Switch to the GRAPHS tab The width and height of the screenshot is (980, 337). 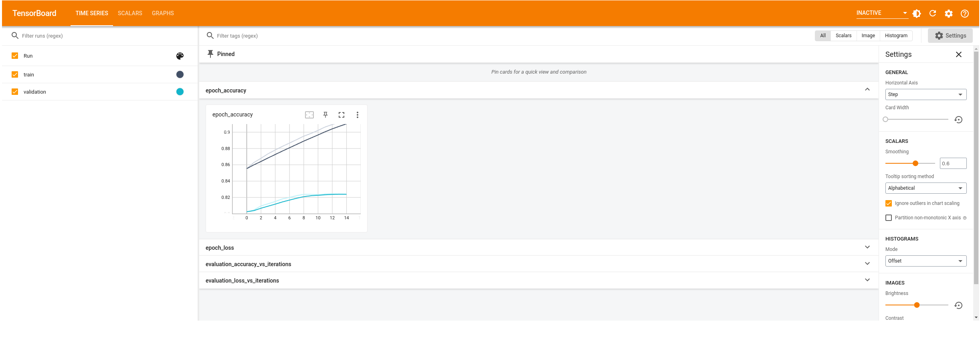pos(163,13)
